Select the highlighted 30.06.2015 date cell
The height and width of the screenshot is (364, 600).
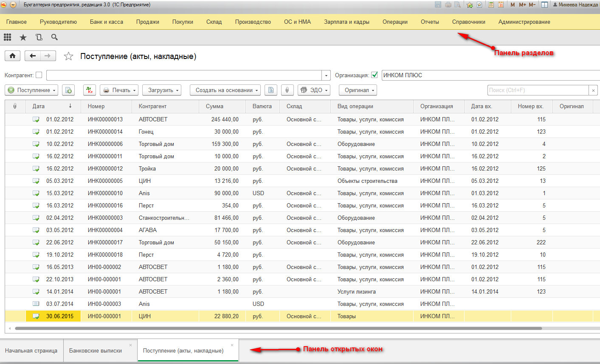tap(53, 316)
